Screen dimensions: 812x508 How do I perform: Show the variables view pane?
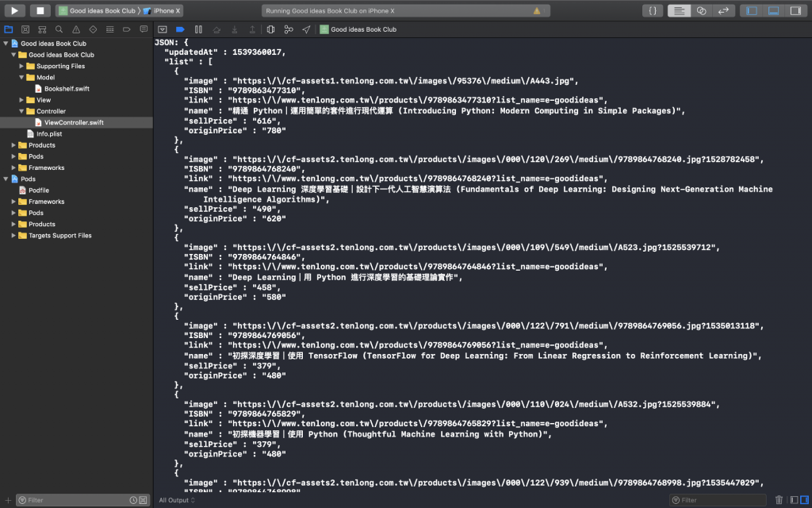click(x=794, y=500)
